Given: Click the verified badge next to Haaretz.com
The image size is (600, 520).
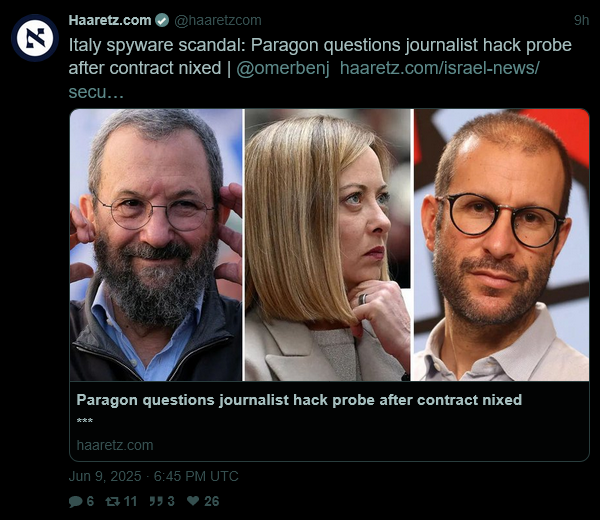Looking at the screenshot, I should [x=162, y=20].
